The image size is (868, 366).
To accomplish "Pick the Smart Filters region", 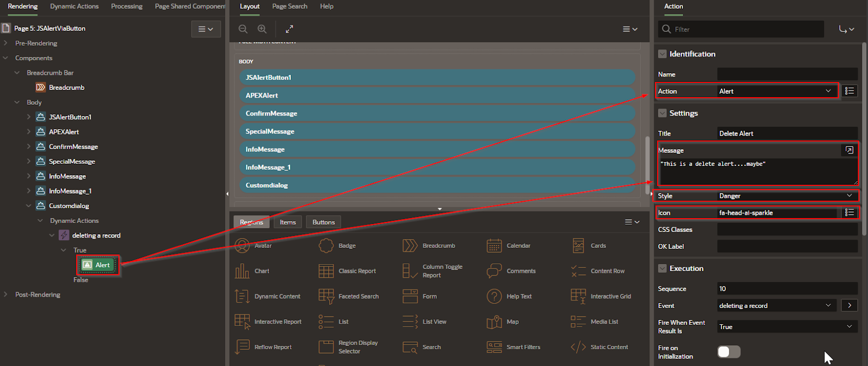I will pos(513,347).
